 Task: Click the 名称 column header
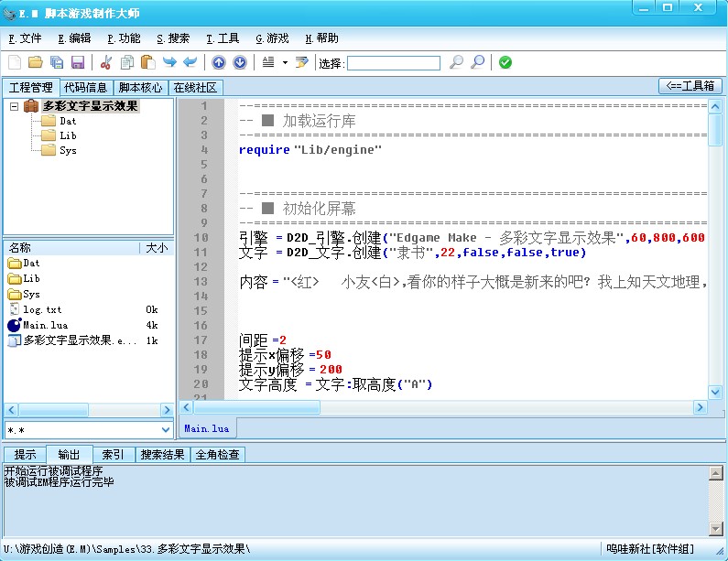[x=71, y=248]
